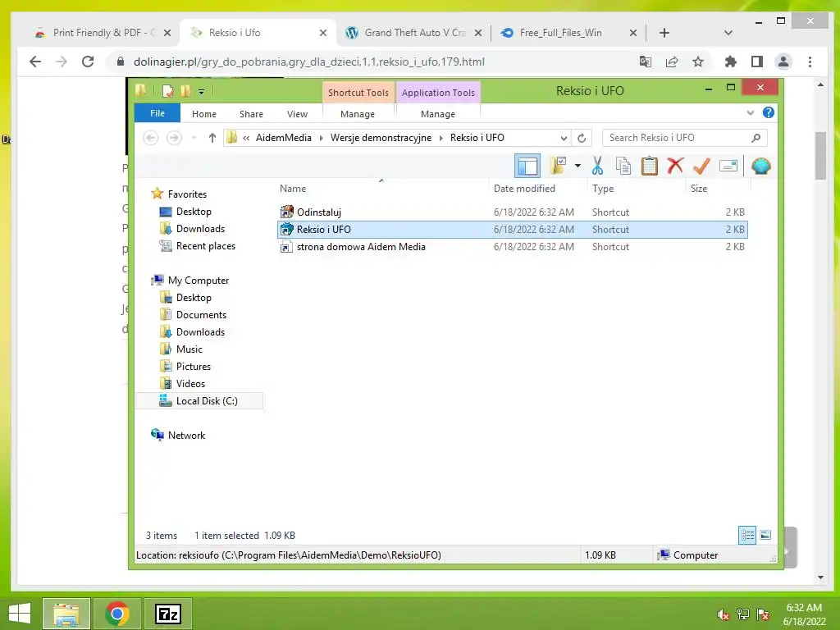The width and height of the screenshot is (840, 630).
Task: Click the Properties icon in quick access toolbar
Action: tap(168, 91)
